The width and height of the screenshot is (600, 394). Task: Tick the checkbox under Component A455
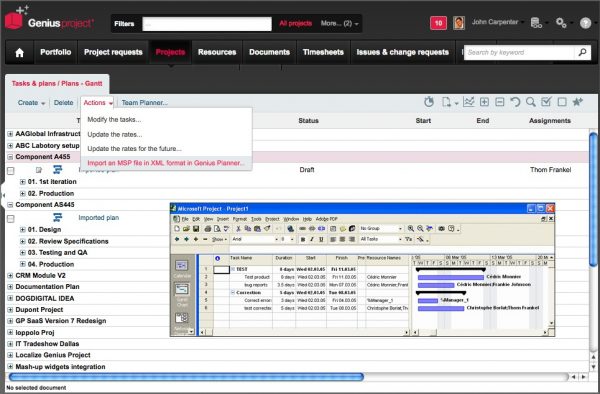[11, 171]
